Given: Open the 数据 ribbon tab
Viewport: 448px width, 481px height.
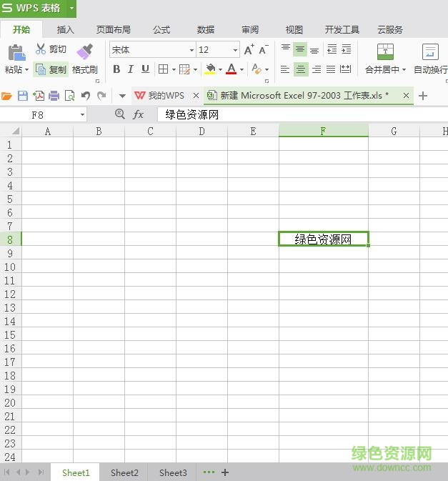Looking at the screenshot, I should coord(206,30).
